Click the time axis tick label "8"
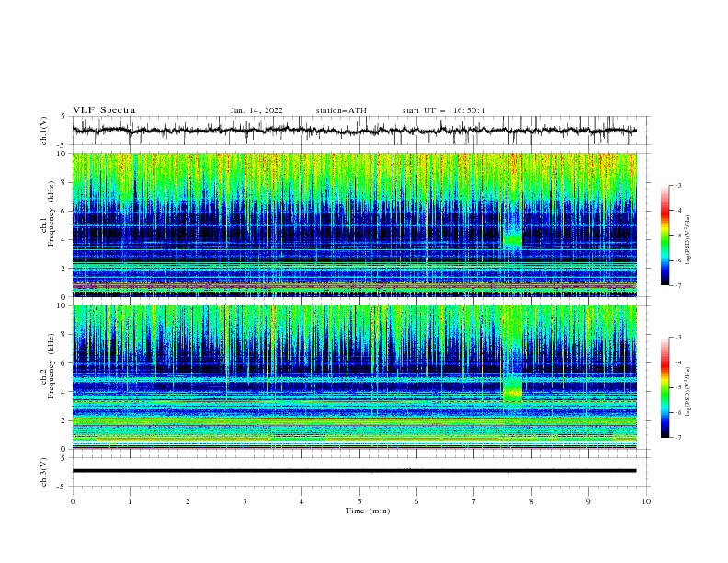 [x=531, y=501]
